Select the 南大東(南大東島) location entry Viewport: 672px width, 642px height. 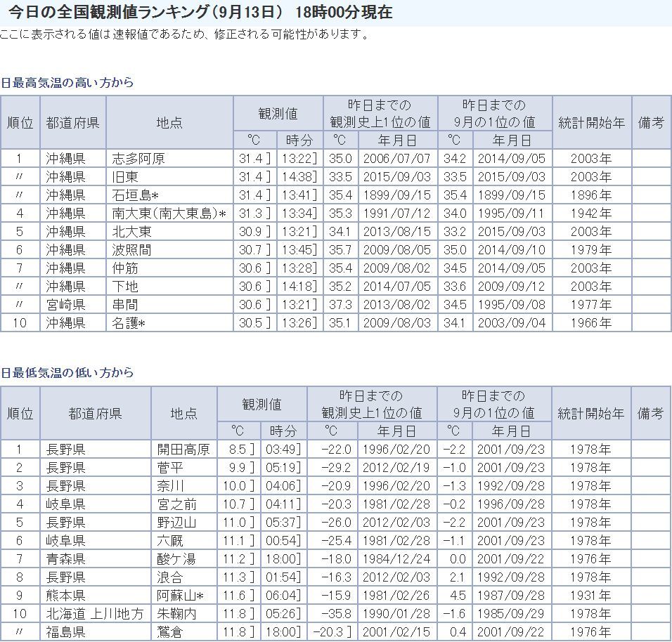point(169,214)
